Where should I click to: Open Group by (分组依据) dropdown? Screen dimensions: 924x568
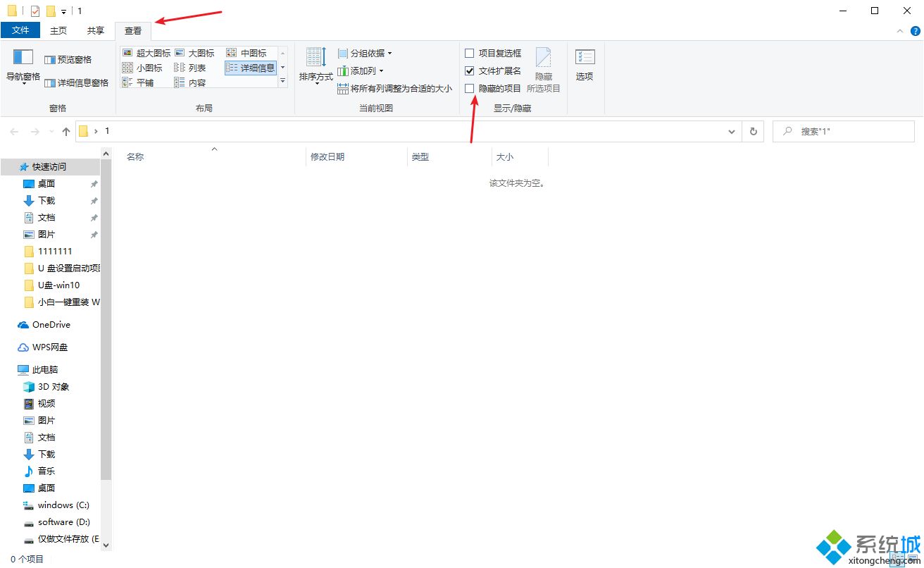(x=365, y=53)
